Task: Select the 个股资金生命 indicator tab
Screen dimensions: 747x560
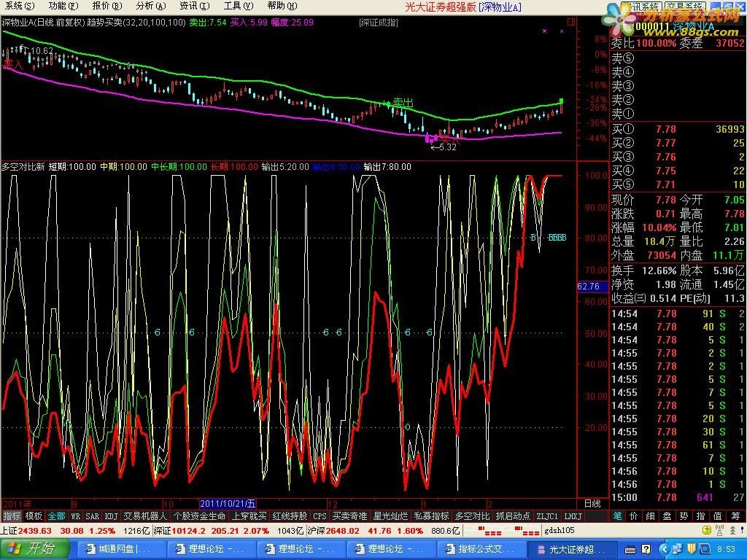Action: [x=199, y=516]
